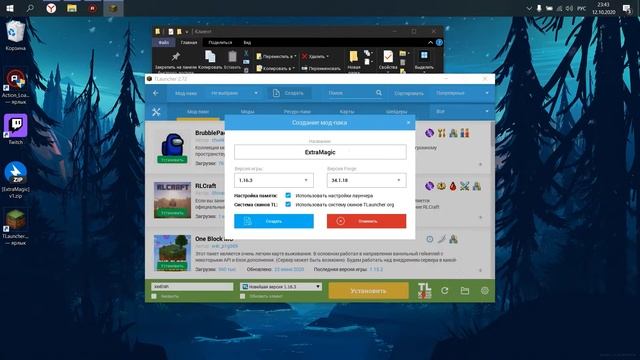Open the modpack not-selected dropdown in top bar

(x=234, y=93)
